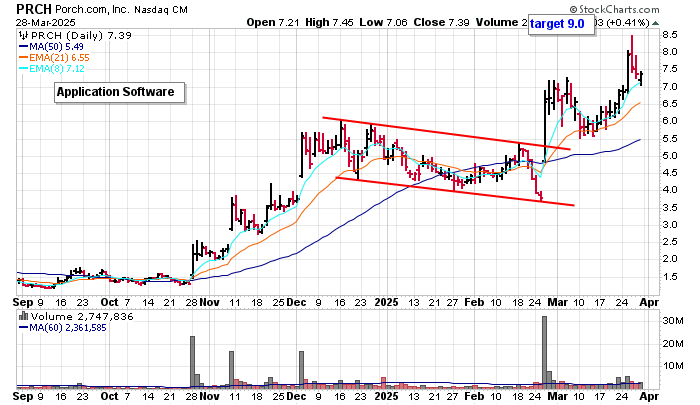Click the small up-triangle icon after (+0.41%)

pos(655,23)
